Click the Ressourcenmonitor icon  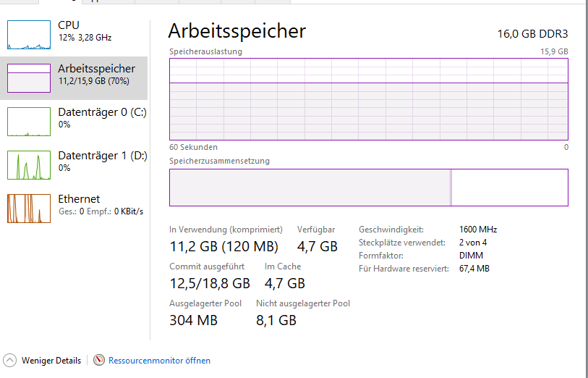(99, 360)
